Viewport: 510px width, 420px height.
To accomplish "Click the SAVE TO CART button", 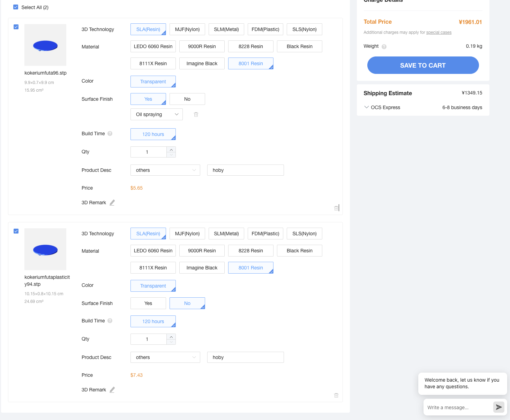I will 423,65.
